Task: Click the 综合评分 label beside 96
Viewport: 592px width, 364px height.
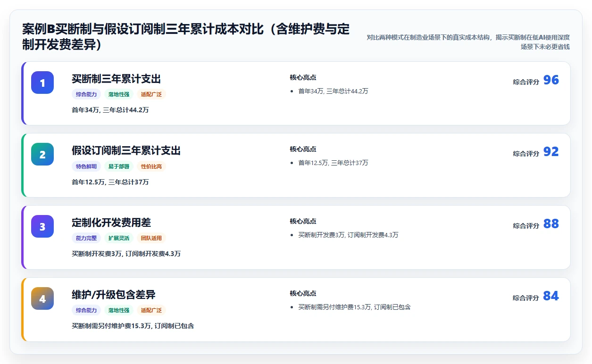Action: 526,82
